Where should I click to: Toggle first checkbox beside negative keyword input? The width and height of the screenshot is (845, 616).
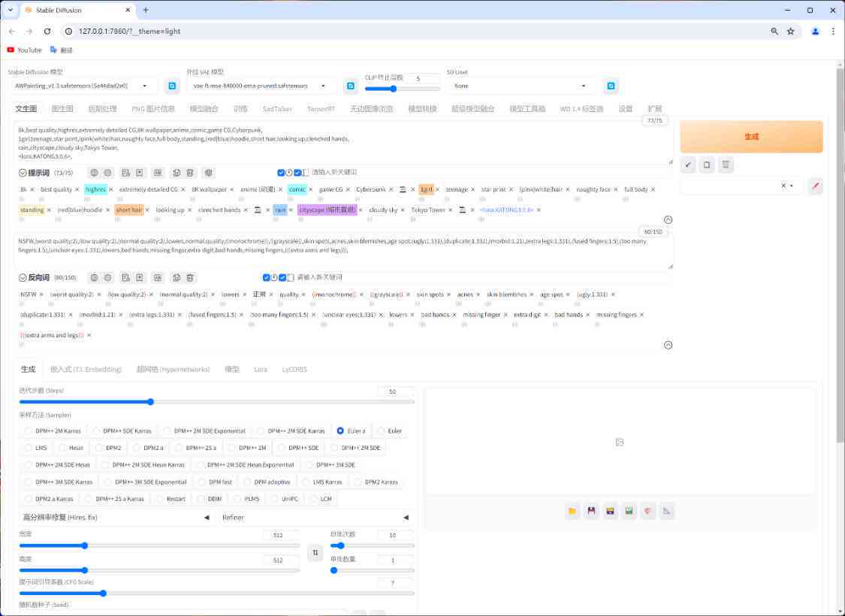point(266,277)
